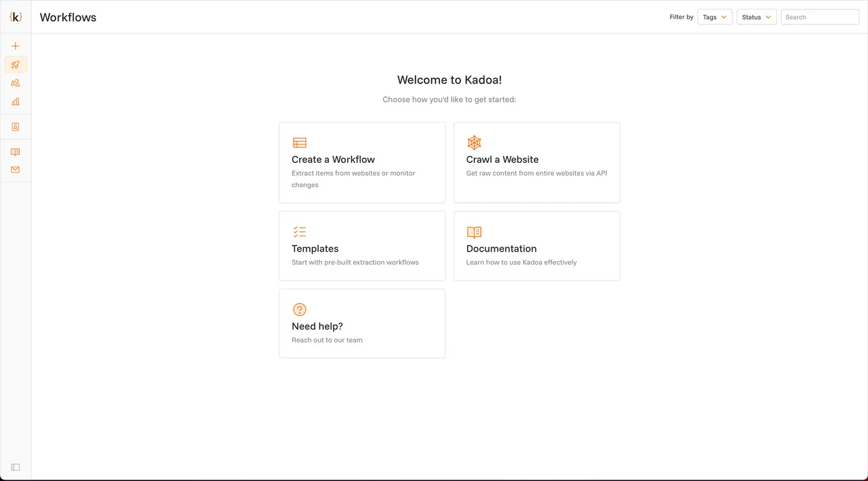Click 'Choose how you'd like to get started' text
The image size is (868, 481).
pyautogui.click(x=450, y=100)
